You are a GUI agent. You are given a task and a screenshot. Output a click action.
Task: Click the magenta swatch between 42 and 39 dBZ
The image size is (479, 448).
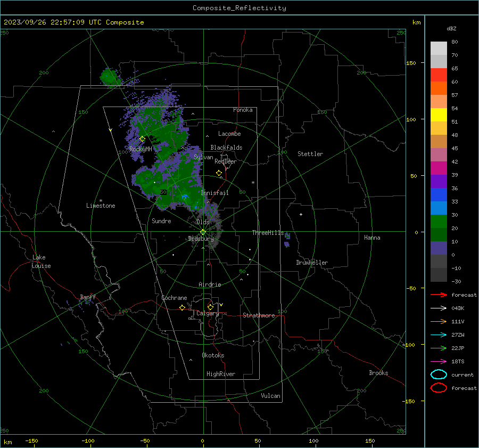439,168
